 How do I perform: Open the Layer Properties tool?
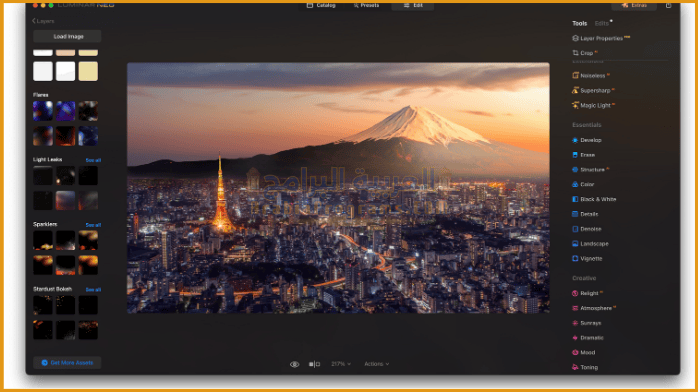pyautogui.click(x=601, y=38)
